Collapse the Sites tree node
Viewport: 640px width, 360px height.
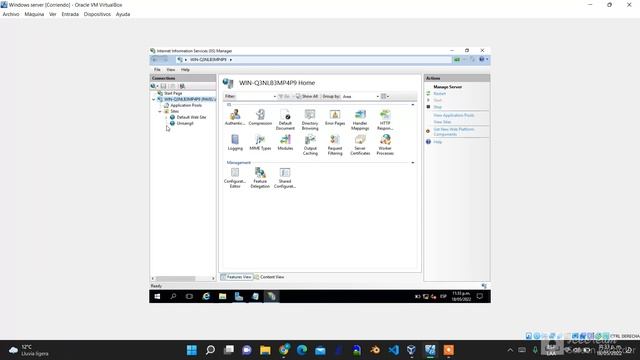click(x=160, y=111)
